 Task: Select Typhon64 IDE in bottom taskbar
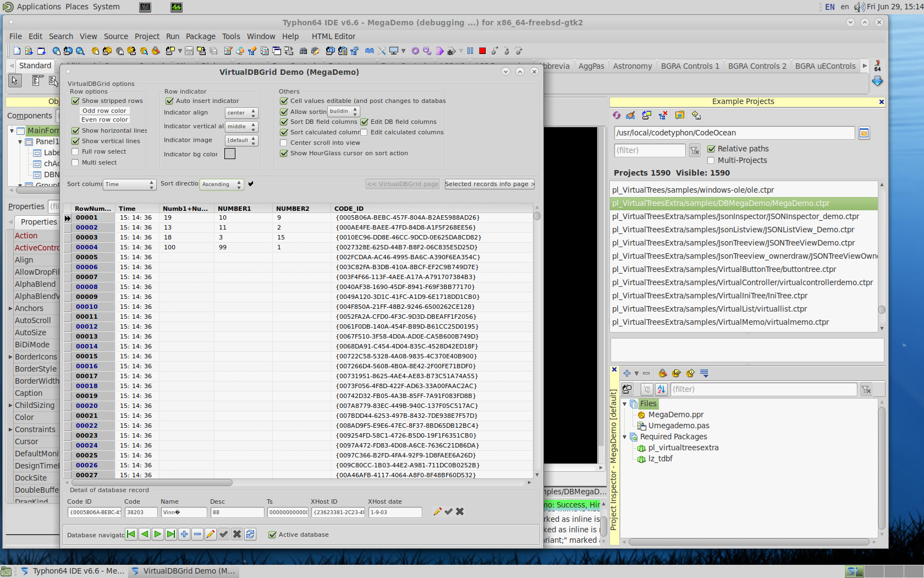pos(72,571)
